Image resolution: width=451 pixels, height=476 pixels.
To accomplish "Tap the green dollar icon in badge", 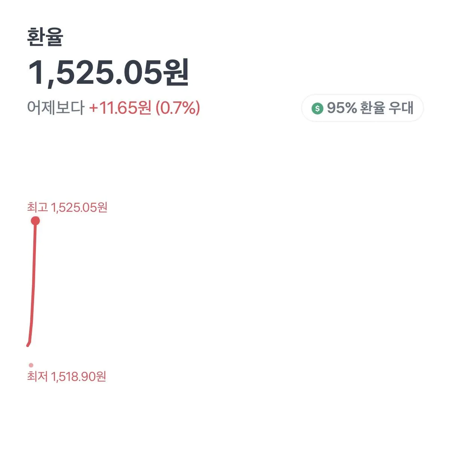I will pos(317,109).
